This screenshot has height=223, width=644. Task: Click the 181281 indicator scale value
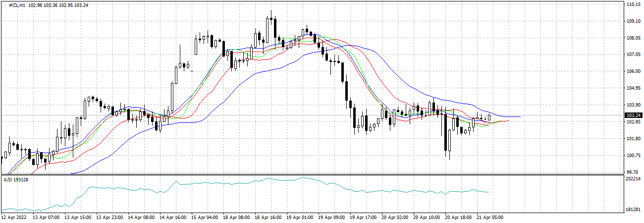coord(632,210)
